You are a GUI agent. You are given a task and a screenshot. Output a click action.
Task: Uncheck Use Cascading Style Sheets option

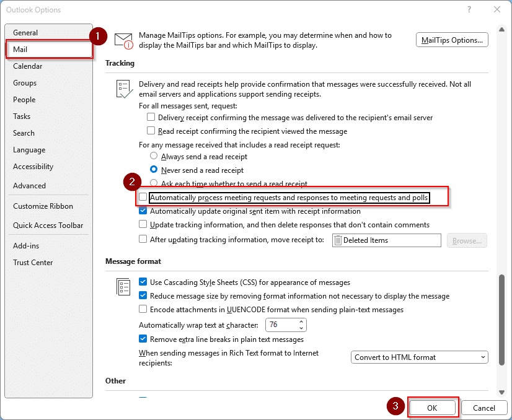[x=143, y=282]
